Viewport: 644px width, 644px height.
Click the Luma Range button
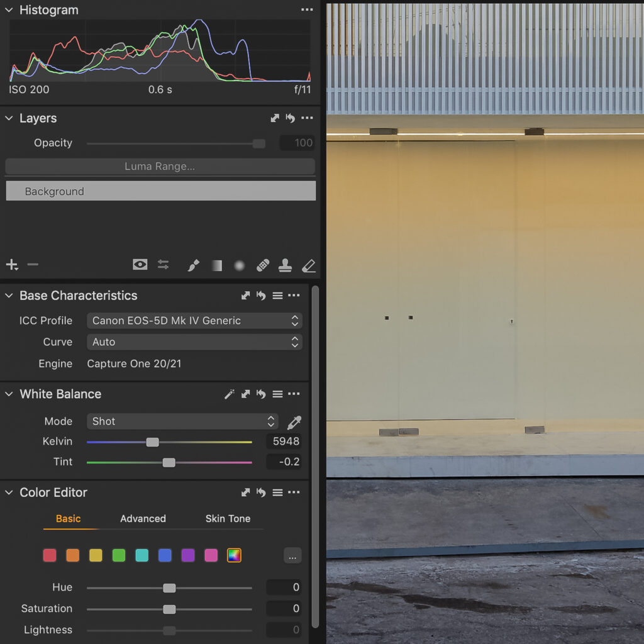tap(160, 167)
